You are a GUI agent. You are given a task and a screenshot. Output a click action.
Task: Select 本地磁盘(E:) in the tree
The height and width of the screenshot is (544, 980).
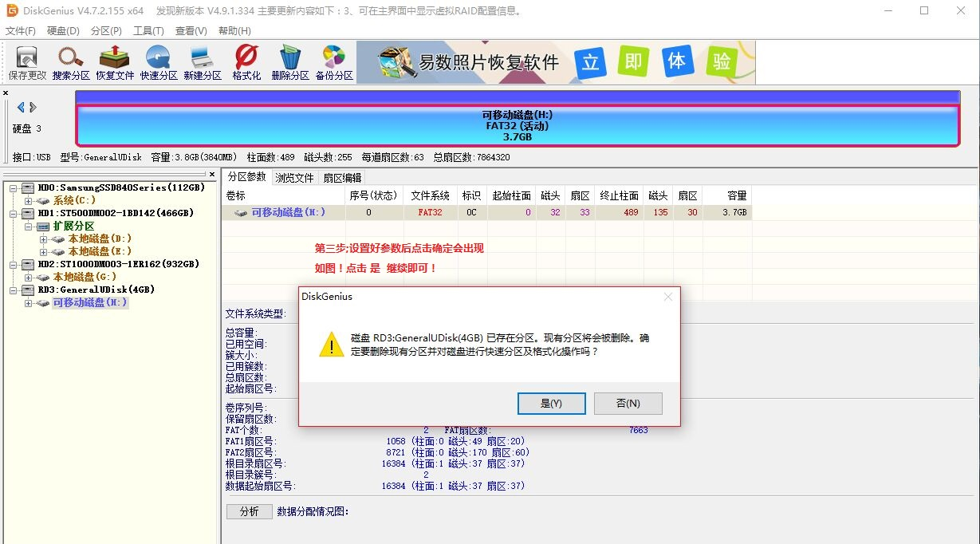point(100,252)
